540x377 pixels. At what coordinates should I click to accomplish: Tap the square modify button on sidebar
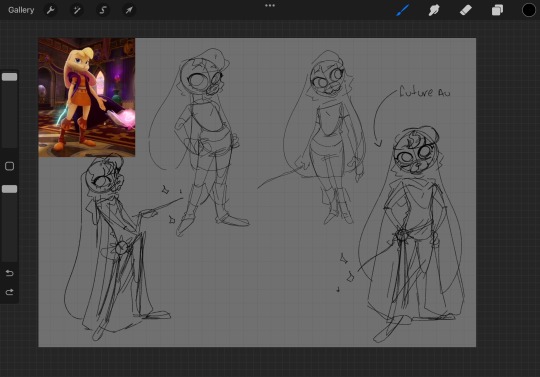[9, 166]
